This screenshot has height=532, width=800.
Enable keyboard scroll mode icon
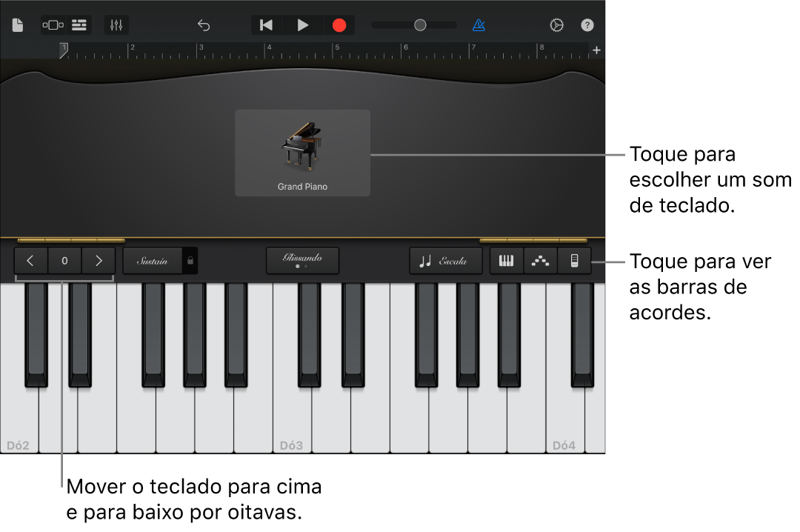(x=574, y=261)
